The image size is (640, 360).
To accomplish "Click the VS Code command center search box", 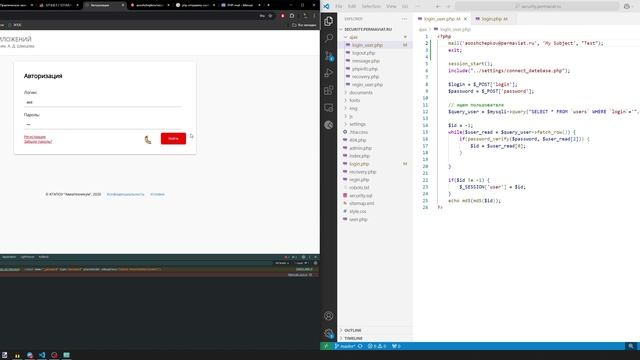I will (x=537, y=6).
